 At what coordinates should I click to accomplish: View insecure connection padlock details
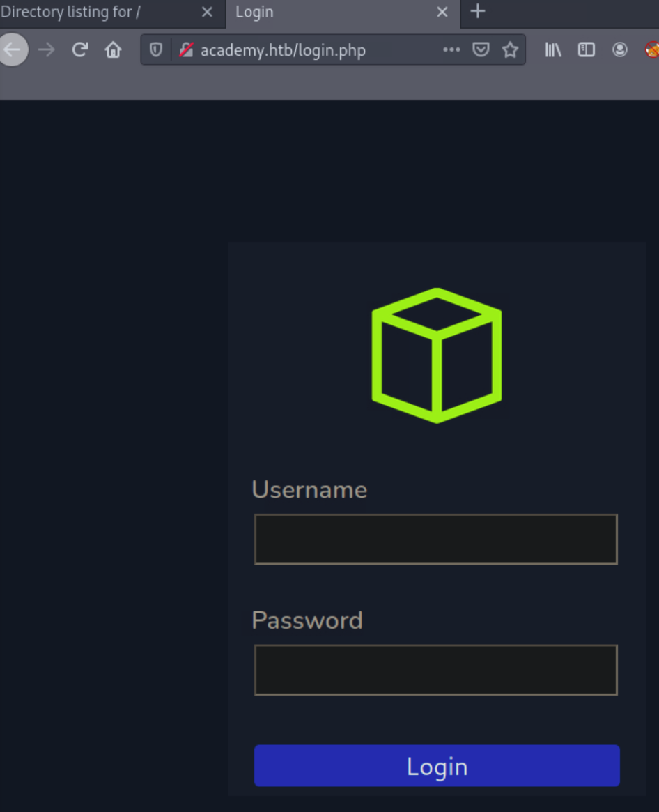tap(186, 49)
